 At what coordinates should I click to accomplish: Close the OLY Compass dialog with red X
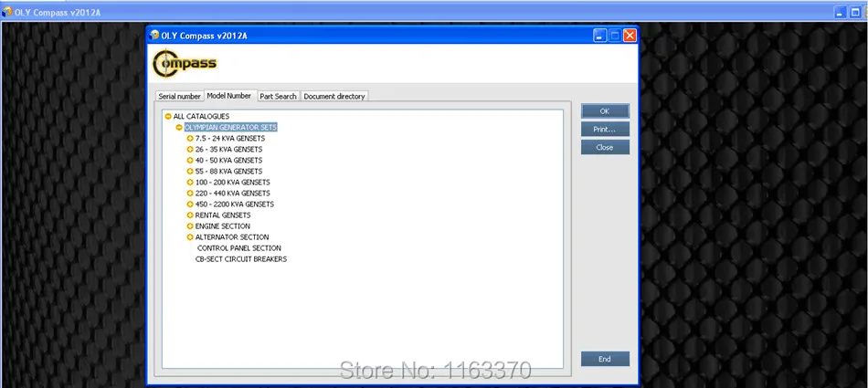point(630,36)
